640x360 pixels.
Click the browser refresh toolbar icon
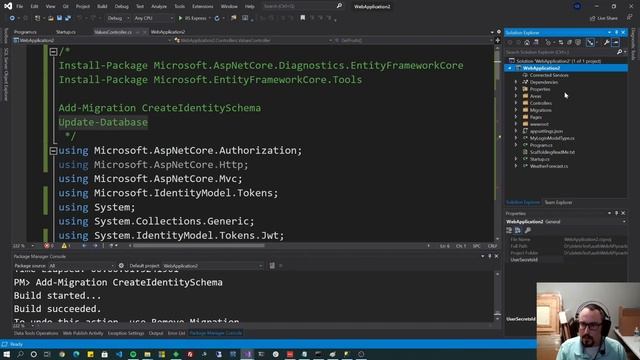point(217,18)
